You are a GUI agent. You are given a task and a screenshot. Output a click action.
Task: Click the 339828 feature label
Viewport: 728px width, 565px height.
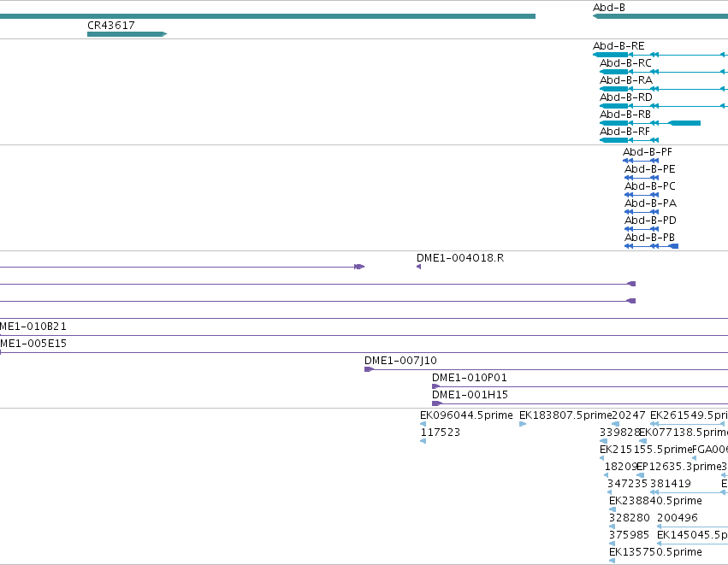(x=620, y=433)
